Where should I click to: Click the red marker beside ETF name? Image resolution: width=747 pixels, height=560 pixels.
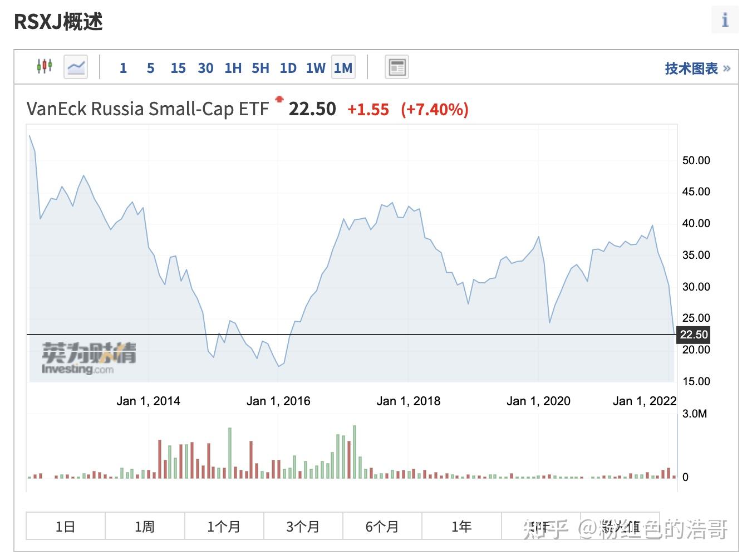[x=279, y=99]
